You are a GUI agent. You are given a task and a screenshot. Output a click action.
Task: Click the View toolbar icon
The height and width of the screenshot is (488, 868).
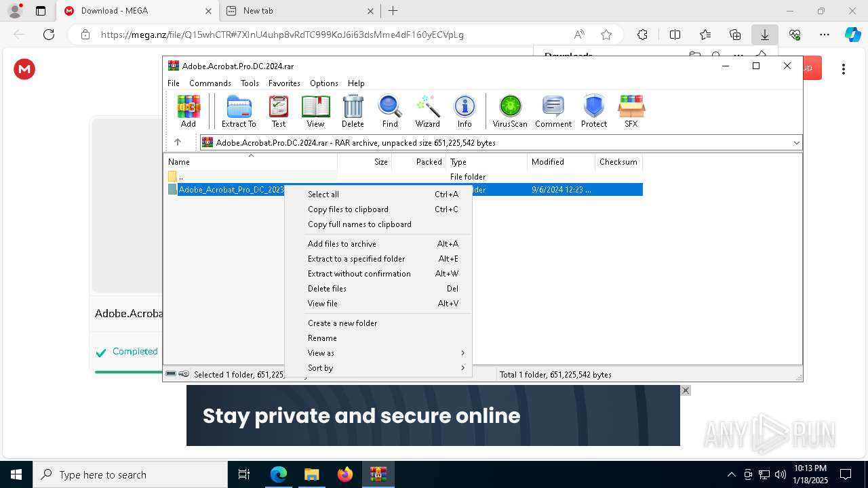315,111
